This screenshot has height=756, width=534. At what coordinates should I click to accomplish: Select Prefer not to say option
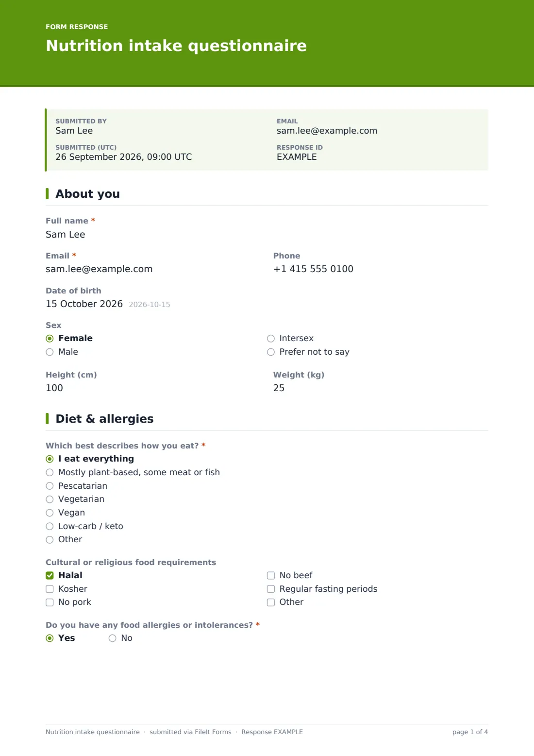[271, 352]
